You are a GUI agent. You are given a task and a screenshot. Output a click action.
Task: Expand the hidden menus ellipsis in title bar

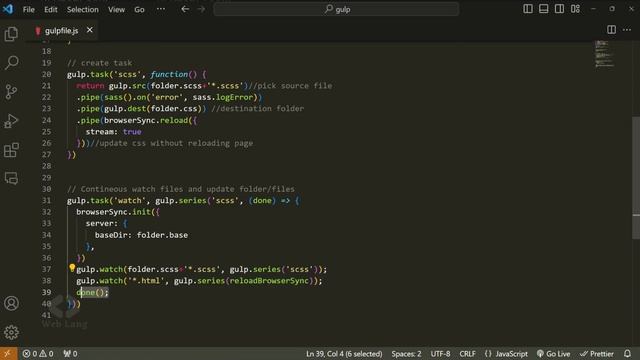[x=161, y=9]
